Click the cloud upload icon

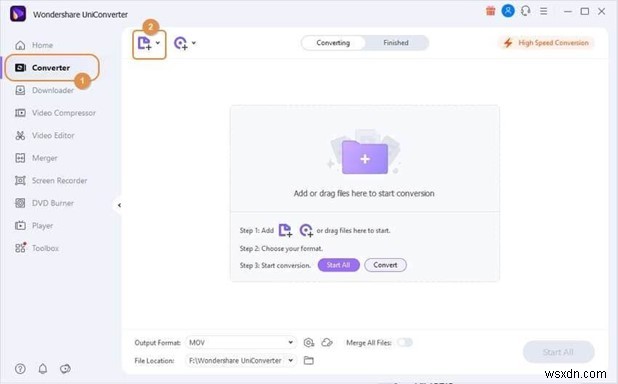(x=327, y=343)
